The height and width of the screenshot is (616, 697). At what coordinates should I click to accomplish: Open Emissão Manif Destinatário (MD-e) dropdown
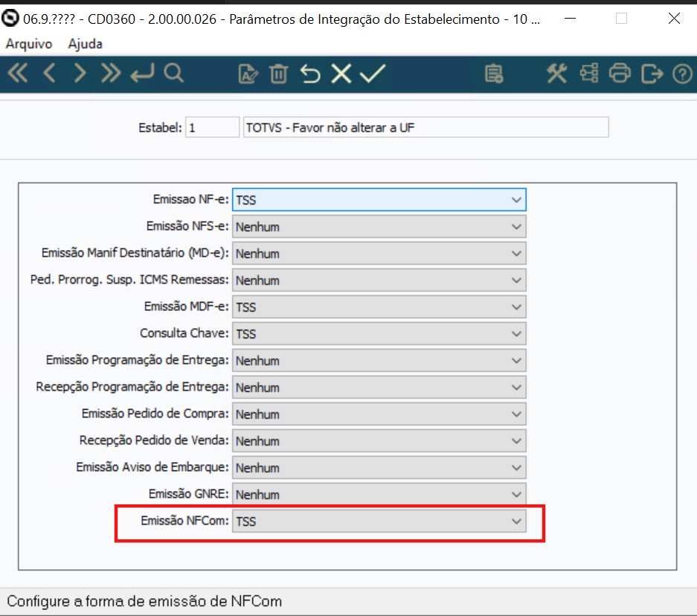[x=379, y=254]
